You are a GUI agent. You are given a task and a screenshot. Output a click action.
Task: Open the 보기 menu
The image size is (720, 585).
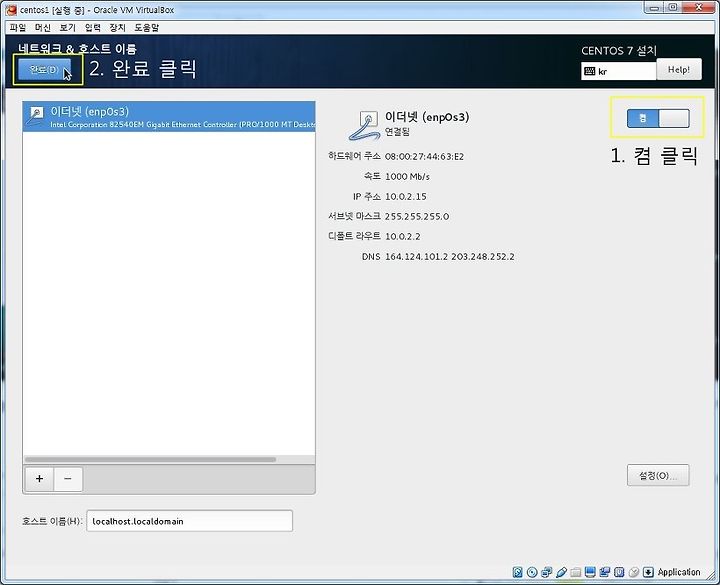tap(68, 28)
